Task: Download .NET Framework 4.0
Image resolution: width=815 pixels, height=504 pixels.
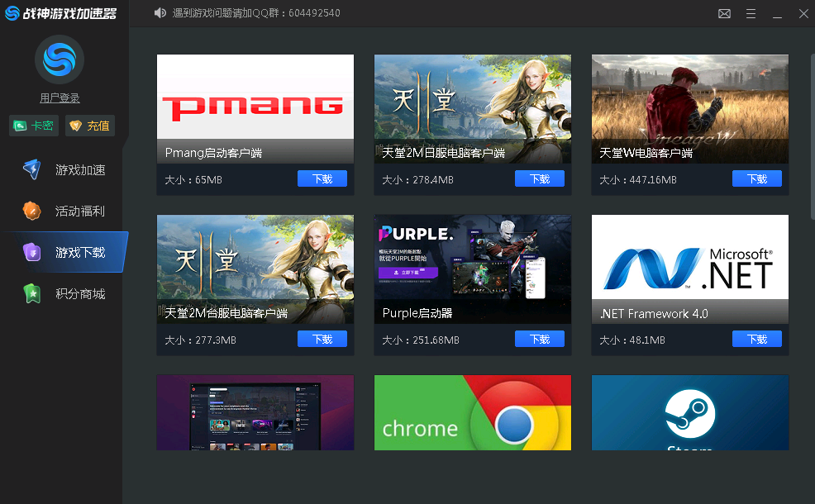Action: click(x=757, y=339)
